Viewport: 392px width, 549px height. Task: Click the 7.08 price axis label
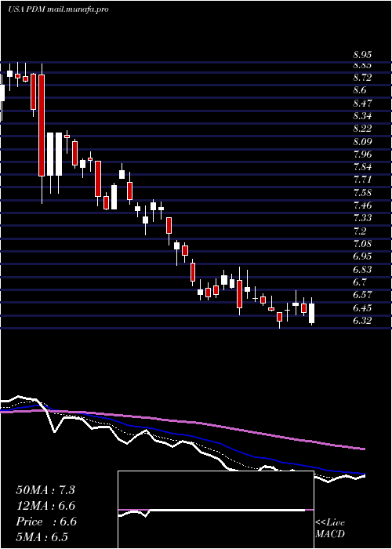(x=362, y=244)
